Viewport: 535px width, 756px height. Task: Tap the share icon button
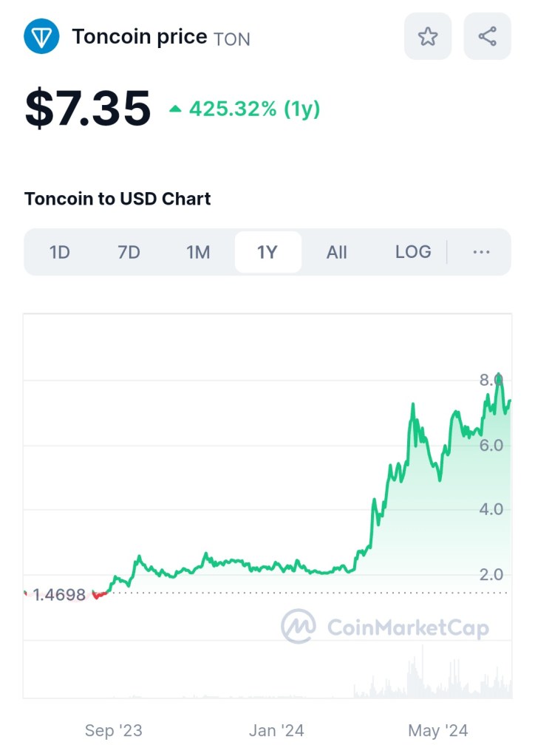pyautogui.click(x=487, y=36)
